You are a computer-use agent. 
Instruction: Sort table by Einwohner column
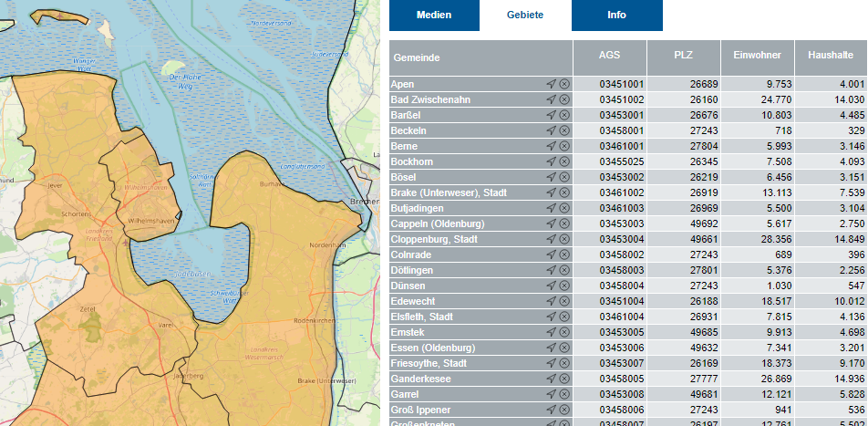(757, 56)
